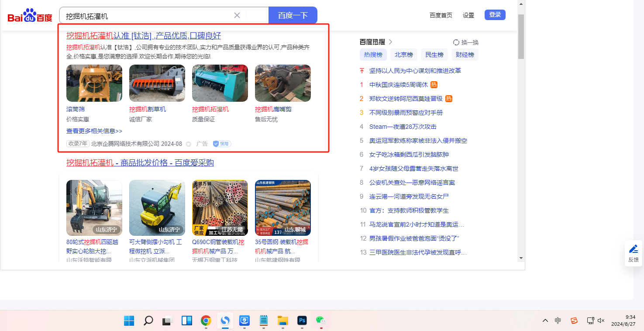Open the 山东聊城 round steel image

click(283, 208)
